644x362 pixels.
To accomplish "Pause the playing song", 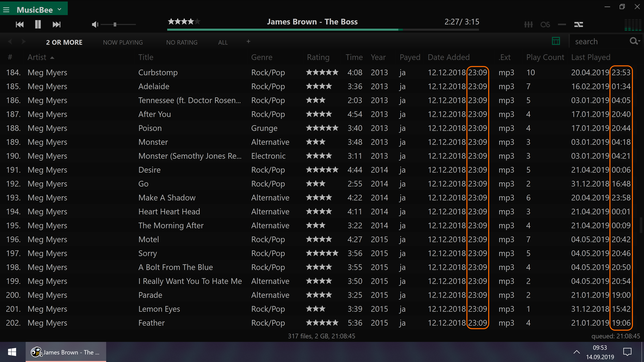I will 38,24.
